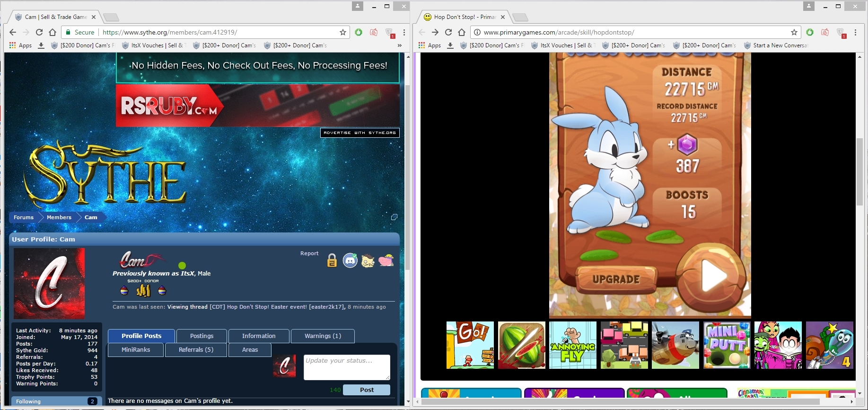Image resolution: width=868 pixels, height=410 pixels.
Task: Open the Following list header
Action: pyautogui.click(x=56, y=401)
